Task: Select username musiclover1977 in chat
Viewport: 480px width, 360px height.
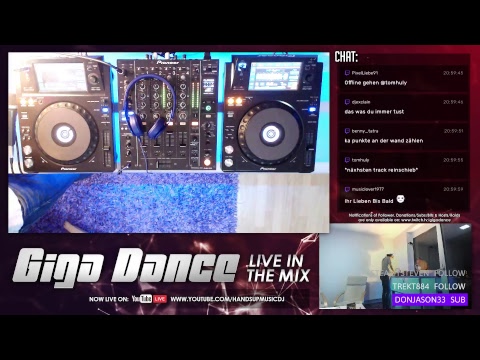Action: pos(368,189)
